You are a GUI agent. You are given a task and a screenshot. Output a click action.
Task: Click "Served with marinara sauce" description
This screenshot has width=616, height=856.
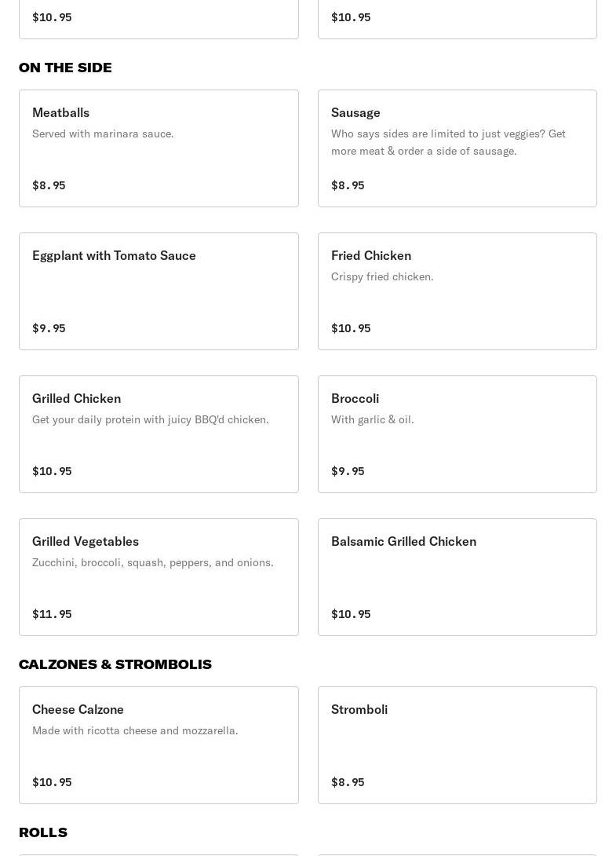click(x=103, y=134)
